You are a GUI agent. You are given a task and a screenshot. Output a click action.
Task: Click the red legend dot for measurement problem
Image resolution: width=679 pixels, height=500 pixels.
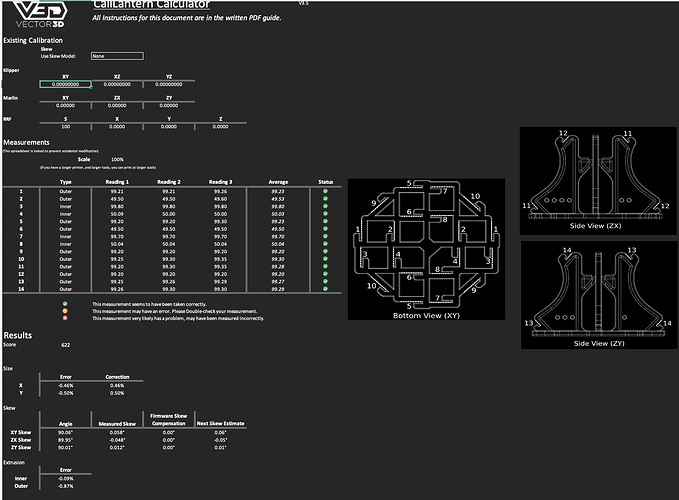[65, 318]
